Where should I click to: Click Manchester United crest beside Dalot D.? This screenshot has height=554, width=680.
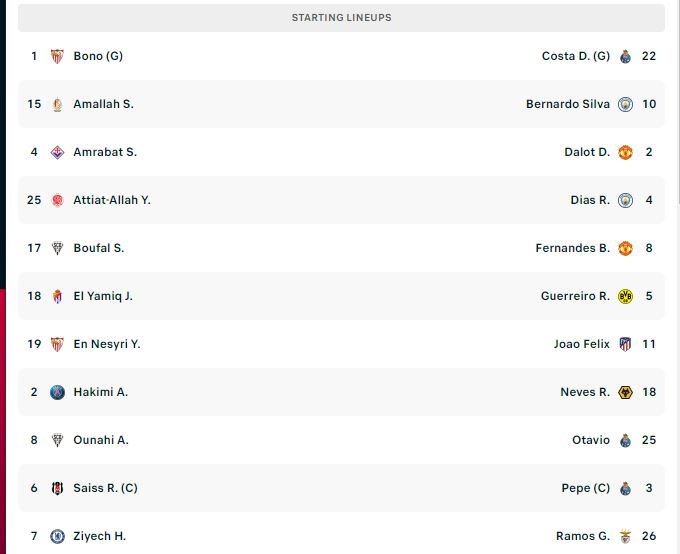tap(625, 152)
